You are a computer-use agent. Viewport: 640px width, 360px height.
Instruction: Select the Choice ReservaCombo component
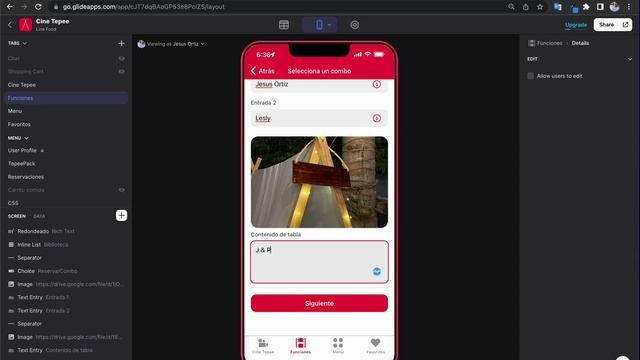(x=67, y=271)
